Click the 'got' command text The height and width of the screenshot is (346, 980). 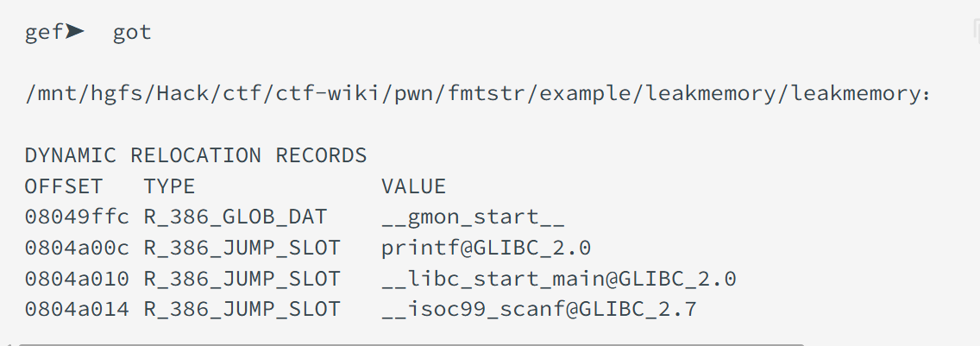tap(132, 33)
